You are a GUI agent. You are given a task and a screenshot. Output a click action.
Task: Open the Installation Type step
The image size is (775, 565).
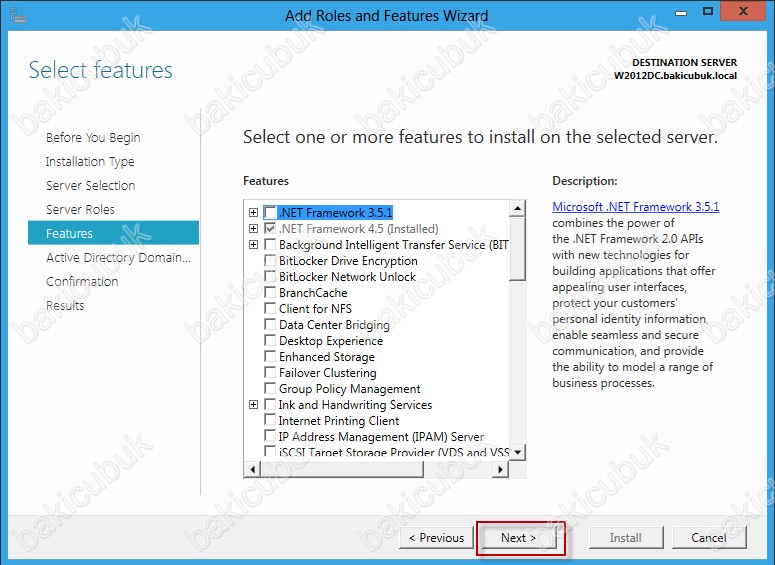(90, 162)
